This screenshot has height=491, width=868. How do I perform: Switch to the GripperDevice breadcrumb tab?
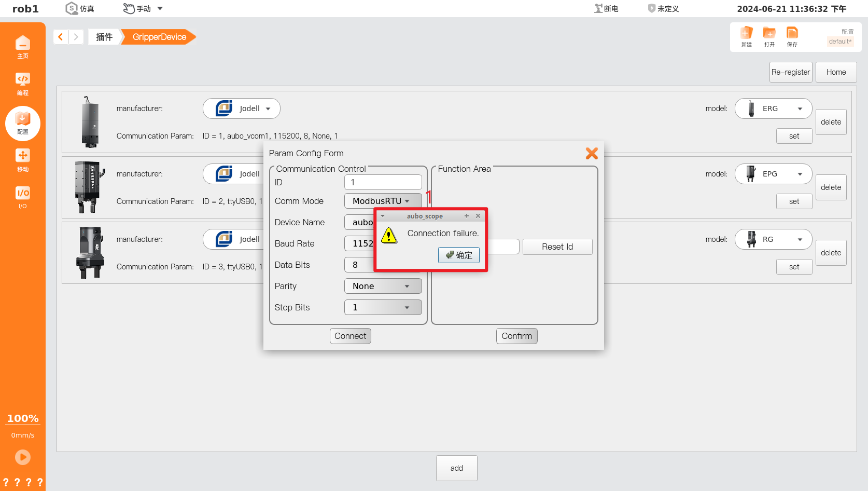click(x=158, y=36)
